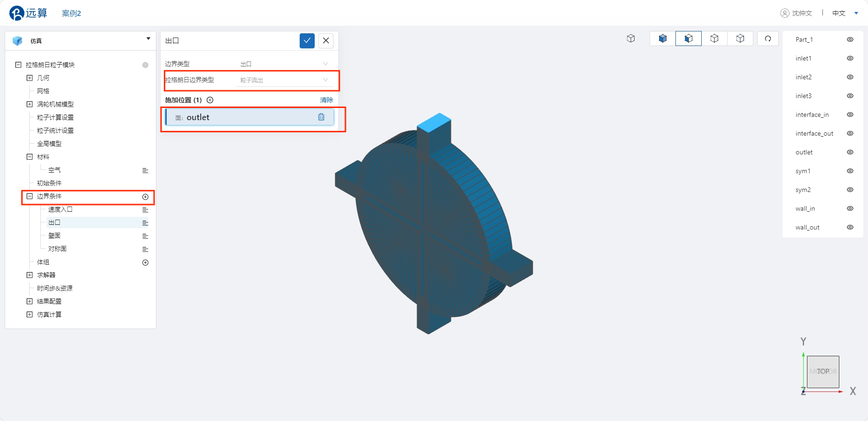
Task: Expand the 几何 tree node
Action: tap(30, 78)
